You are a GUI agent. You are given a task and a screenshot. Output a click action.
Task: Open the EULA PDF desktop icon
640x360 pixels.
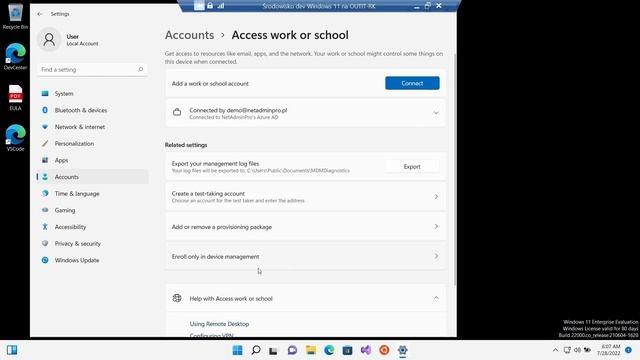[x=15, y=97]
